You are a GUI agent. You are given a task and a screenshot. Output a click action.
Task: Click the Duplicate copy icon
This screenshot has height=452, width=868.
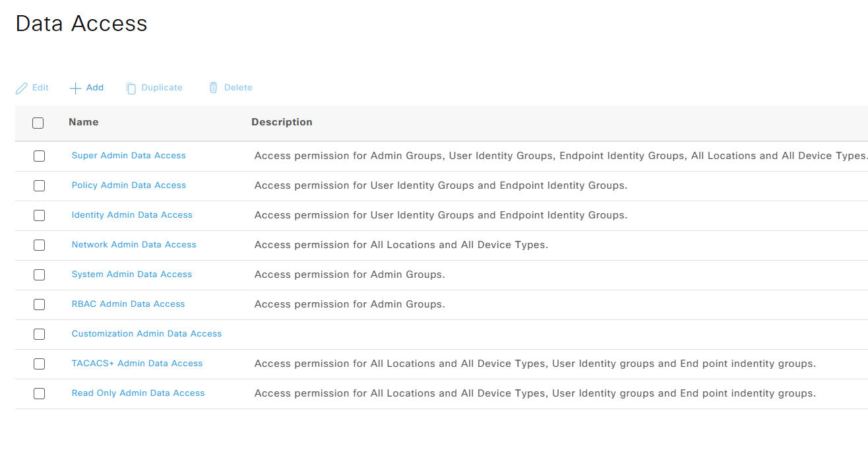click(131, 88)
